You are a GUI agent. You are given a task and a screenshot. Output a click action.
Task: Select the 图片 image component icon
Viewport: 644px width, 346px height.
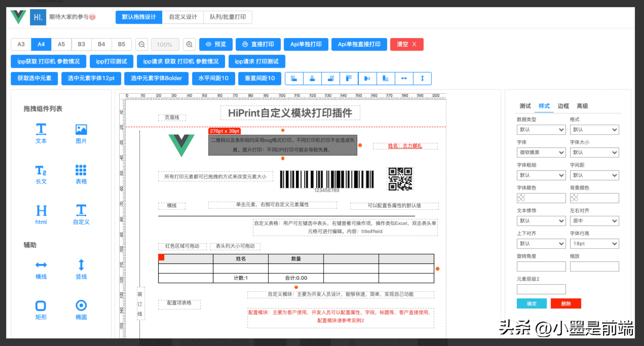pos(81,129)
